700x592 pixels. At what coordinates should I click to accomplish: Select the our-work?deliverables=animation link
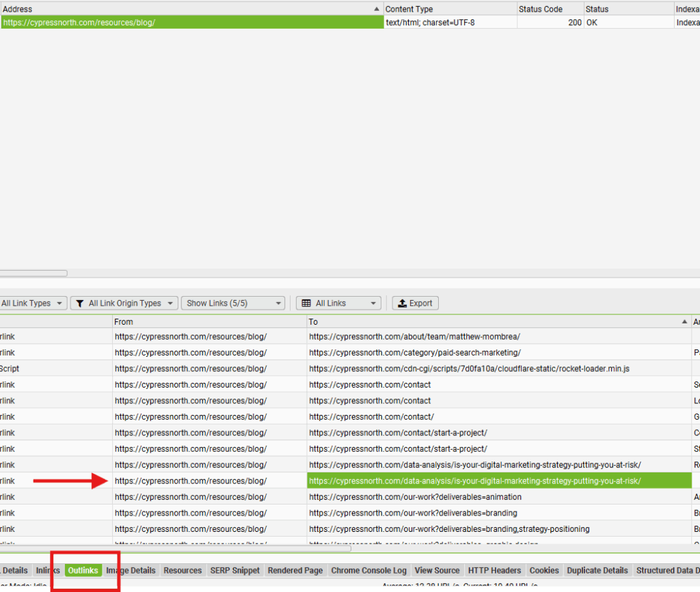click(x=499, y=497)
